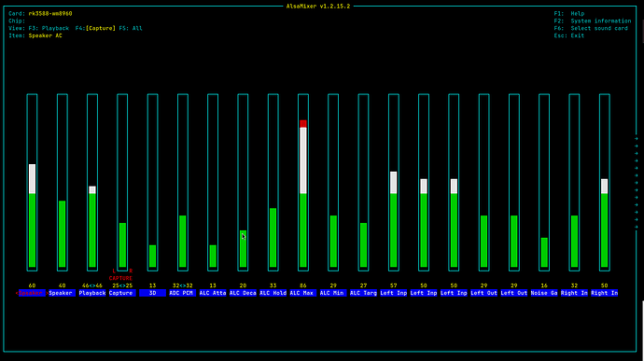Click the 25<>25 Capture value
Image resolution: width=644 pixels, height=361 pixels.
[122, 285]
